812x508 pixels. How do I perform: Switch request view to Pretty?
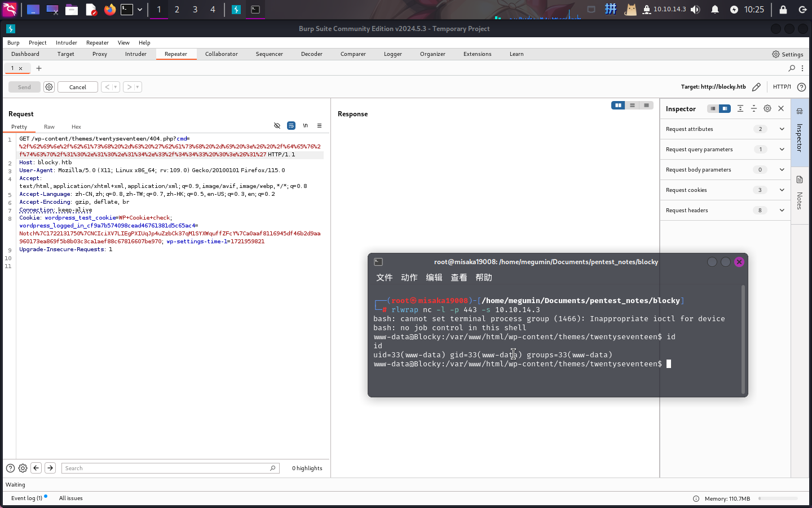point(19,127)
